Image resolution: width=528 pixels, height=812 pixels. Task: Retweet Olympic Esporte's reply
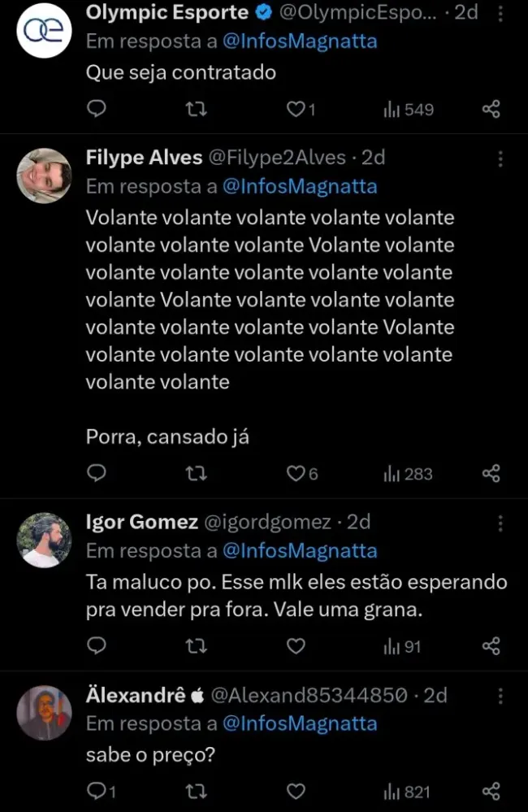click(x=195, y=109)
